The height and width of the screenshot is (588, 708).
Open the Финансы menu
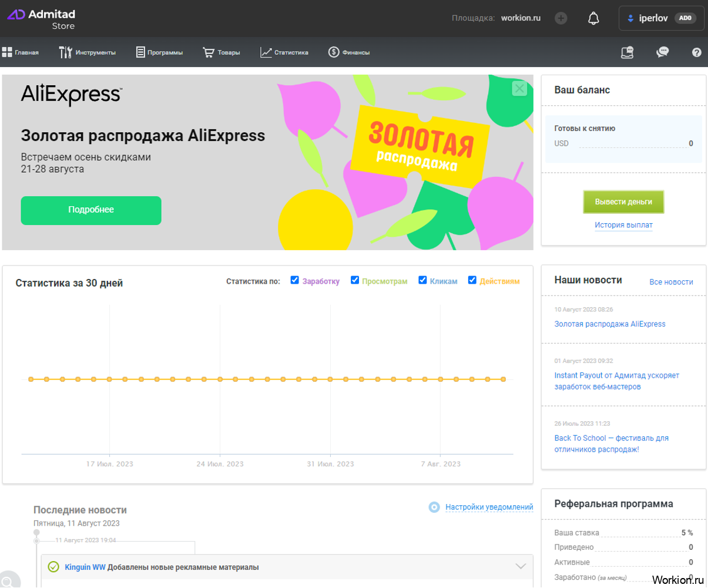click(x=349, y=52)
